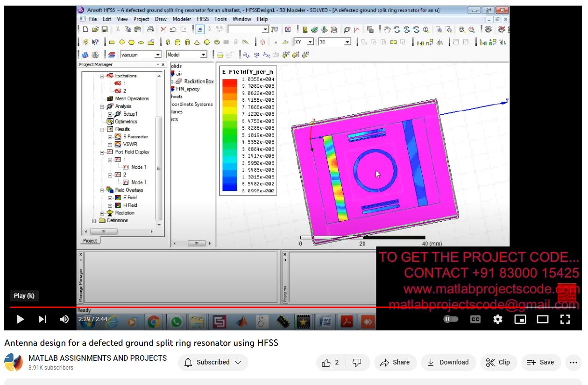Download the video
588x385 pixels.
pyautogui.click(x=448, y=363)
